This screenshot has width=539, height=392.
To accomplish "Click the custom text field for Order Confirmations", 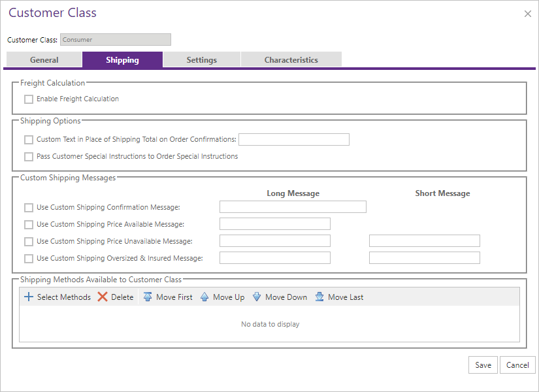I will [x=294, y=140].
